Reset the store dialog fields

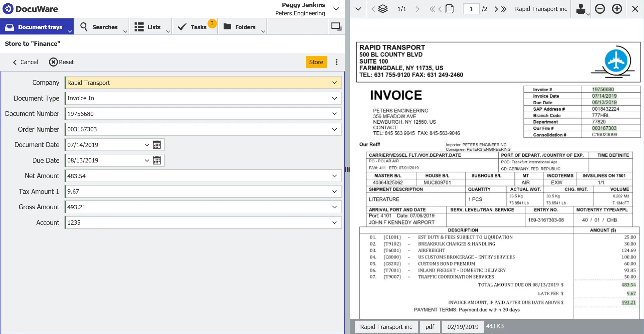62,62
